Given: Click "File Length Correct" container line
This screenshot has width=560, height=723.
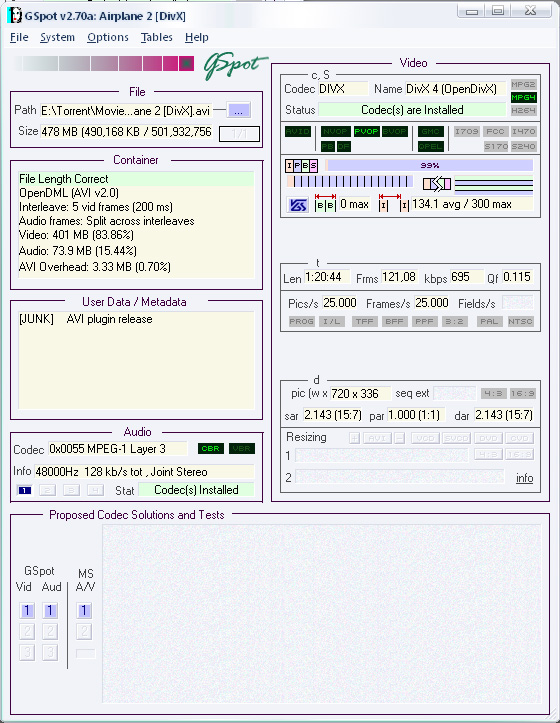Looking at the screenshot, I should [136, 179].
